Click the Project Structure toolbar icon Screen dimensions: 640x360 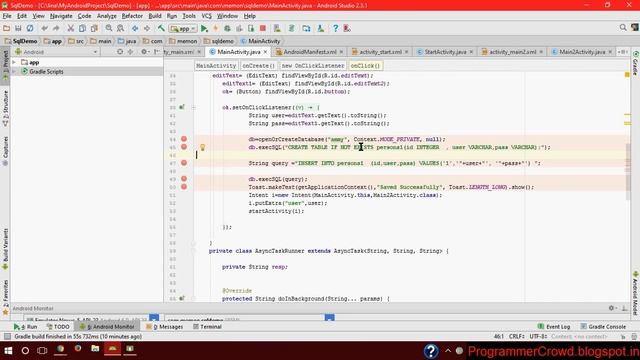pyautogui.click(x=306, y=28)
